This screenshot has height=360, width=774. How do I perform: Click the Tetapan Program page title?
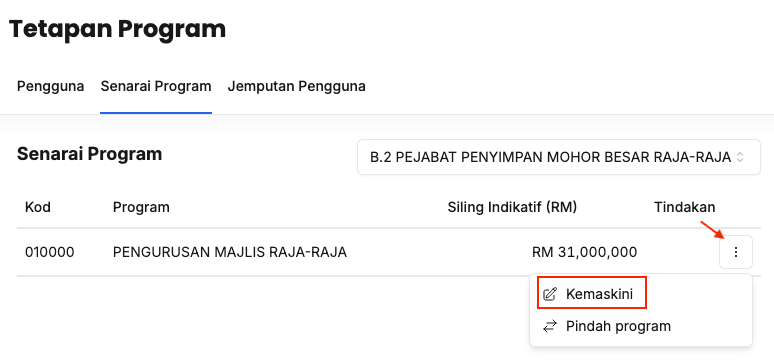pyautogui.click(x=117, y=29)
